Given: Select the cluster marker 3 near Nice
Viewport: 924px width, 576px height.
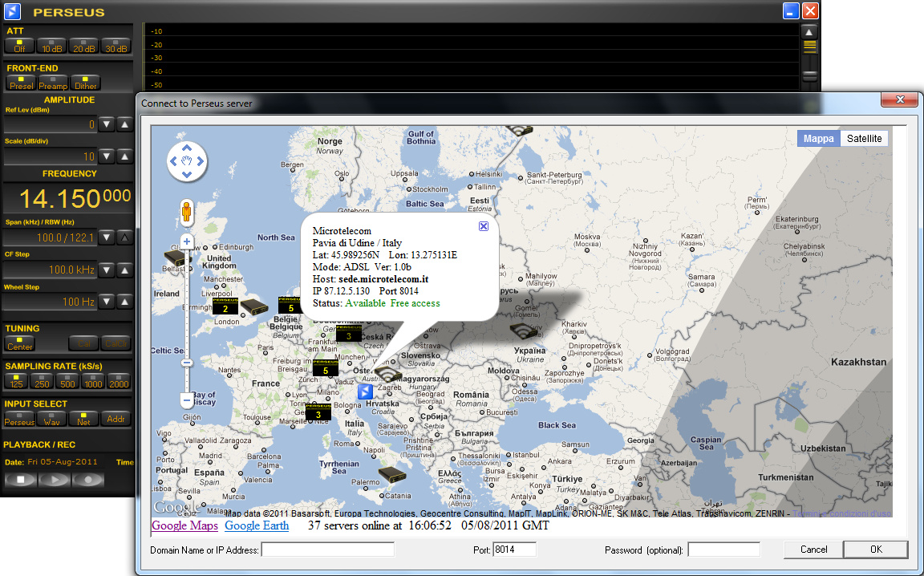Looking at the screenshot, I should pyautogui.click(x=318, y=412).
